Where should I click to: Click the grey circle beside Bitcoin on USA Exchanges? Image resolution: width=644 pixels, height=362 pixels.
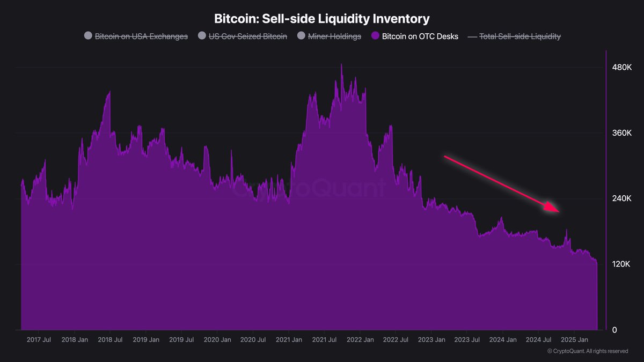[x=88, y=36]
